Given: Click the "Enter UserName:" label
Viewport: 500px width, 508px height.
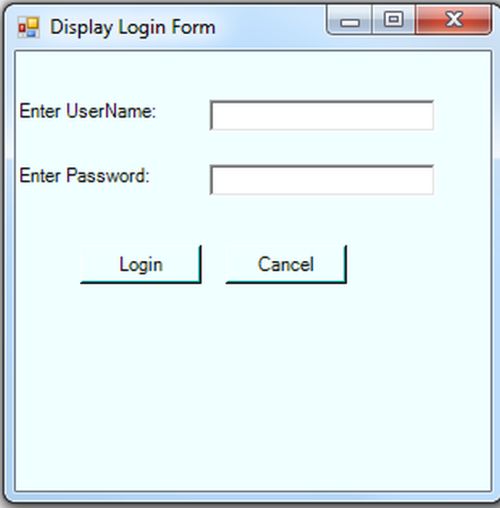Looking at the screenshot, I should click(88, 111).
